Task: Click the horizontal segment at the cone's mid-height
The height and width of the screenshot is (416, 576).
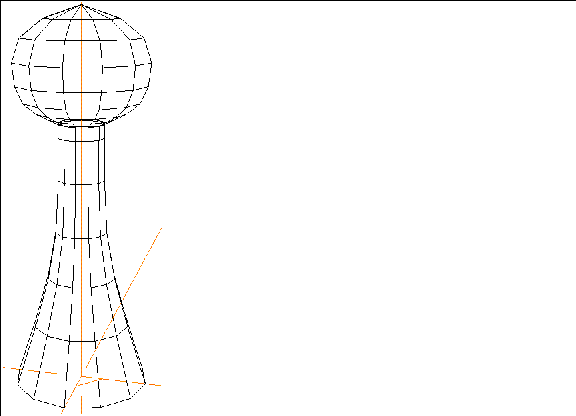Action: tap(81, 239)
